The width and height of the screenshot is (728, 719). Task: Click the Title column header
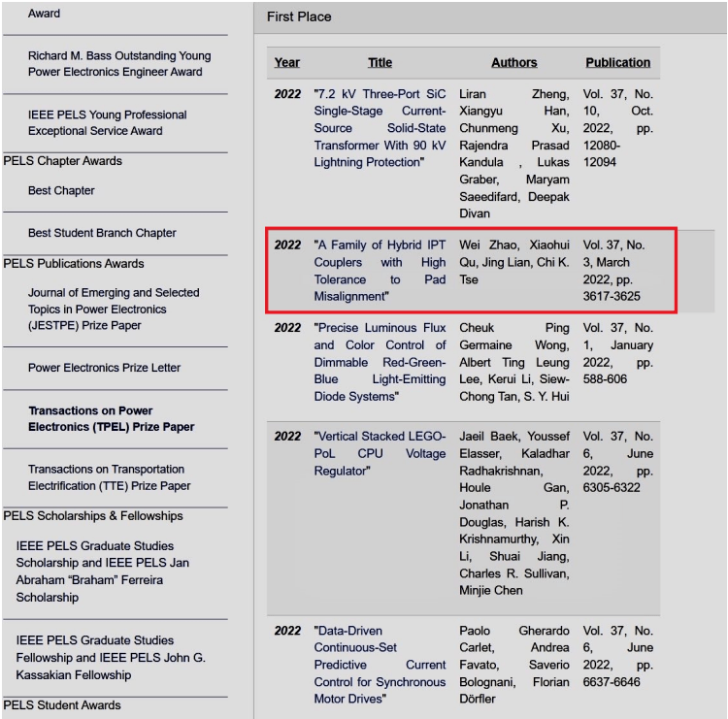[380, 62]
